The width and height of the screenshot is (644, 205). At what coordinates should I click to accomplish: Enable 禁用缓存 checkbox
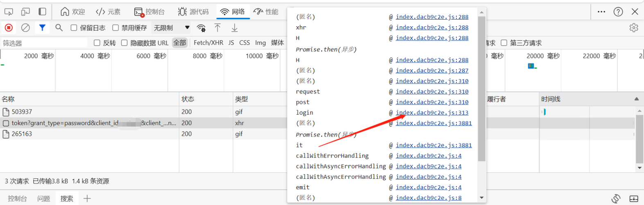click(x=115, y=28)
